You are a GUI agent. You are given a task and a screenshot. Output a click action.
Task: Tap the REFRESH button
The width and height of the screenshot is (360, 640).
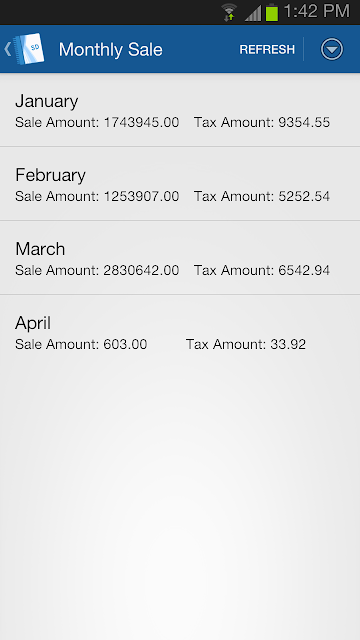click(x=267, y=49)
